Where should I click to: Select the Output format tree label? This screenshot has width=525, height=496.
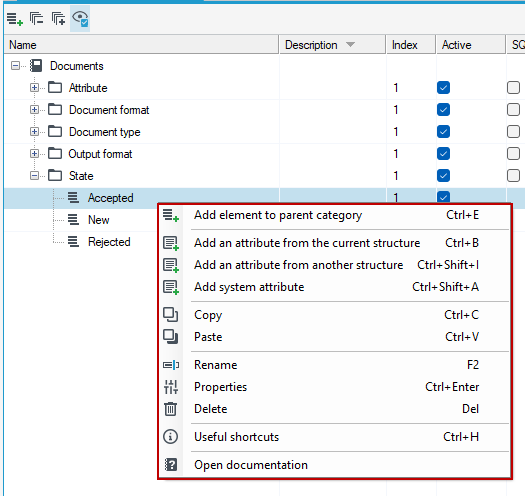pyautogui.click(x=100, y=154)
